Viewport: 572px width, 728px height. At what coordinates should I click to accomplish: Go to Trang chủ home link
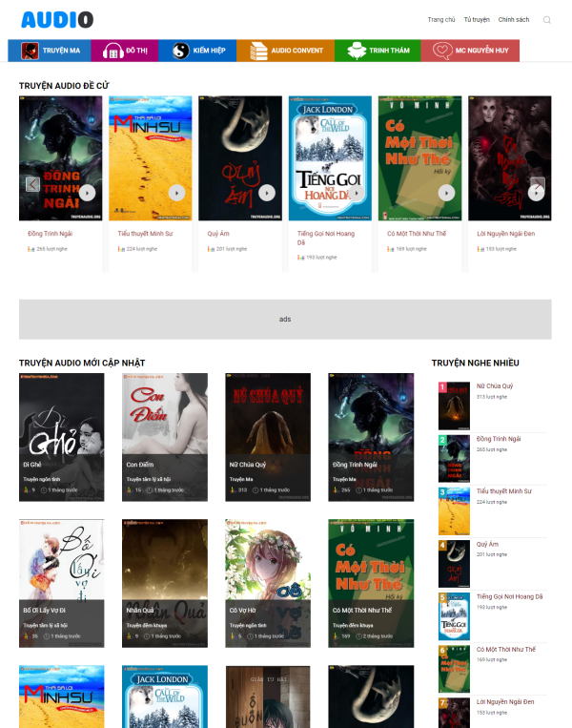tap(440, 20)
